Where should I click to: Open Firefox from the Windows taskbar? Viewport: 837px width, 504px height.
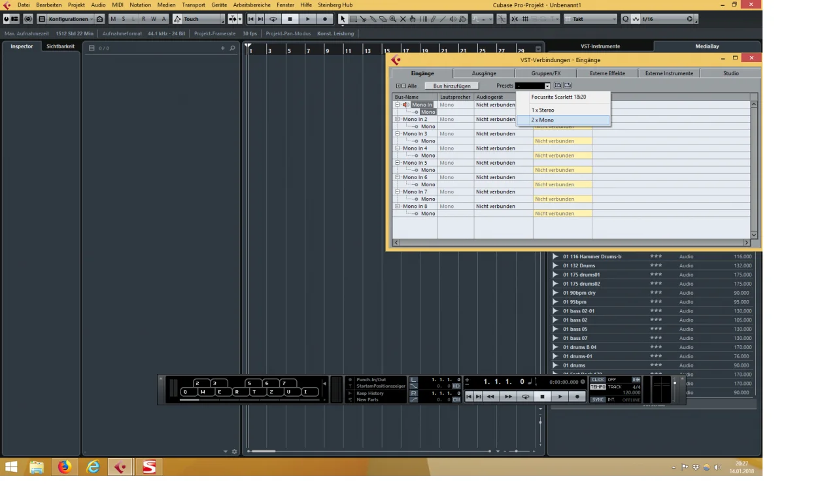click(x=64, y=467)
